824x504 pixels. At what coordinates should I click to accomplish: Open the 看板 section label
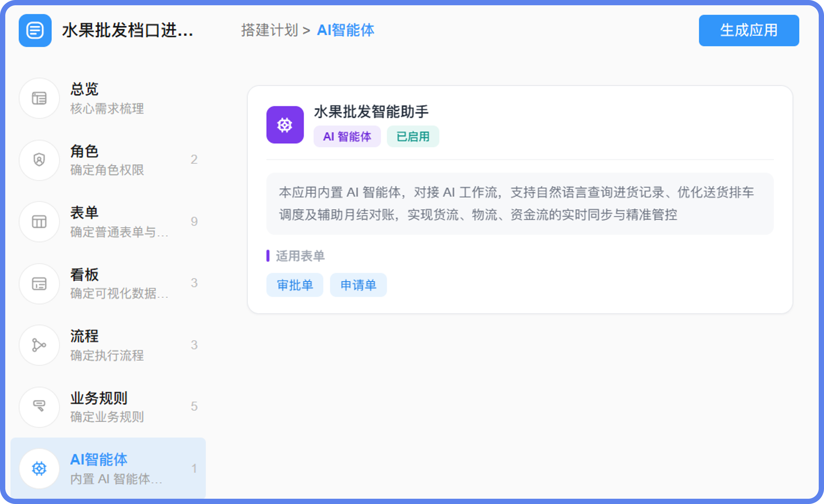tap(84, 275)
